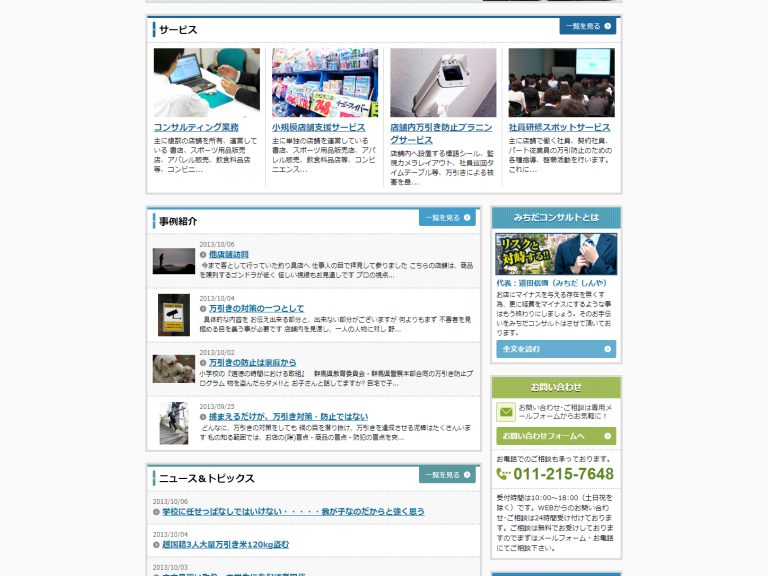Click the security camera service image

click(x=443, y=83)
